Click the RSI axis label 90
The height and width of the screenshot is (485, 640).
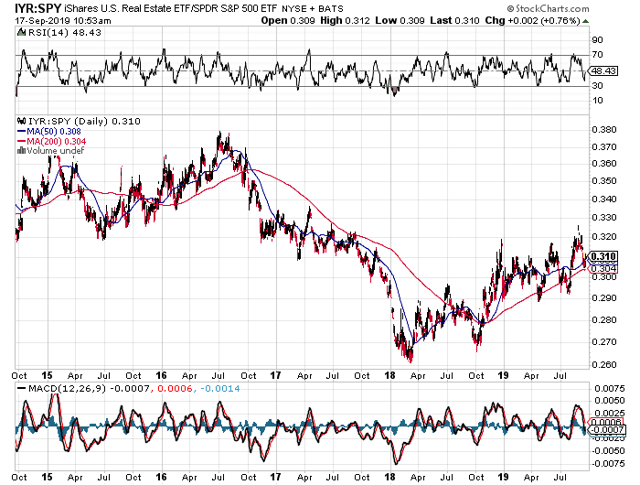pos(597,40)
